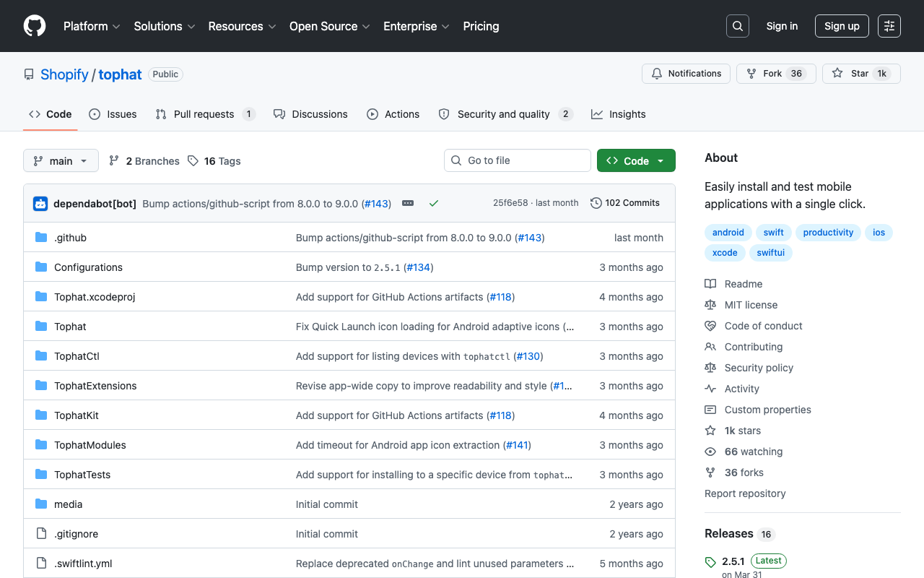Click the Activity pulse icon

pyautogui.click(x=710, y=389)
